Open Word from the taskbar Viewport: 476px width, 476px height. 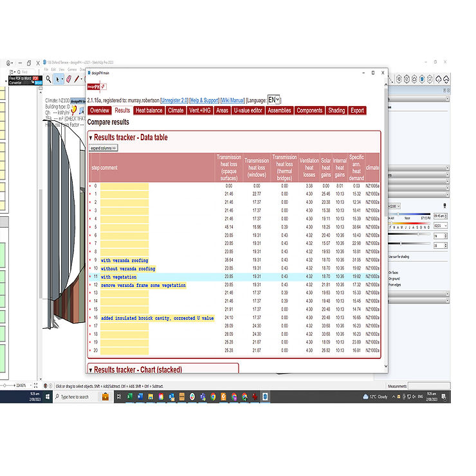pyautogui.click(x=140, y=396)
